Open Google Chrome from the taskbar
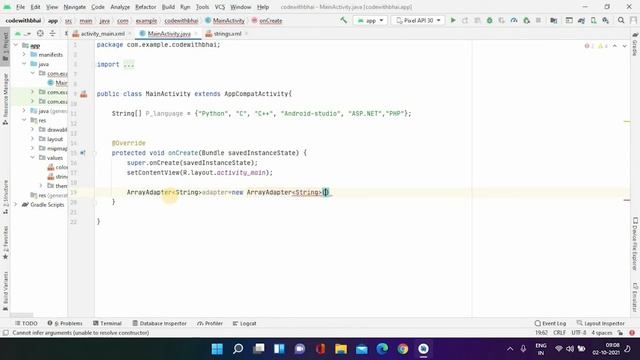640x360 pixels. pos(403,349)
